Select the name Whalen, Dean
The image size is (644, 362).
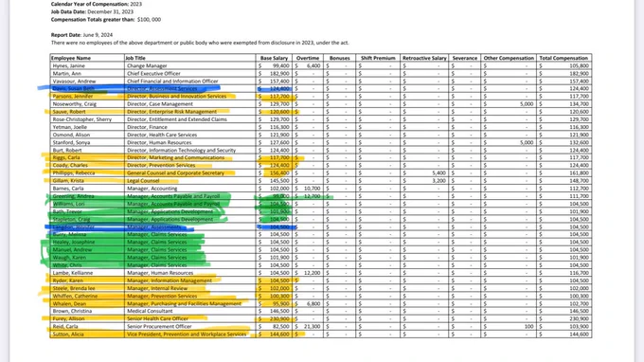(x=69, y=304)
